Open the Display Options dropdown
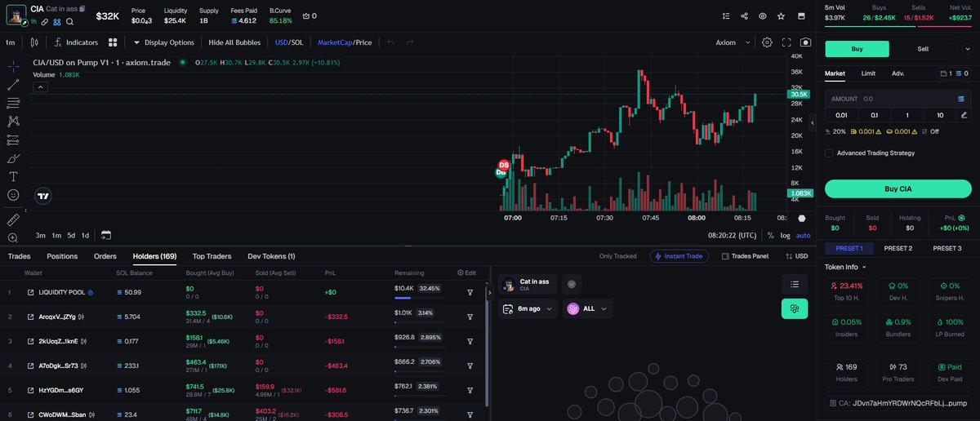This screenshot has width=980, height=421. pos(163,42)
